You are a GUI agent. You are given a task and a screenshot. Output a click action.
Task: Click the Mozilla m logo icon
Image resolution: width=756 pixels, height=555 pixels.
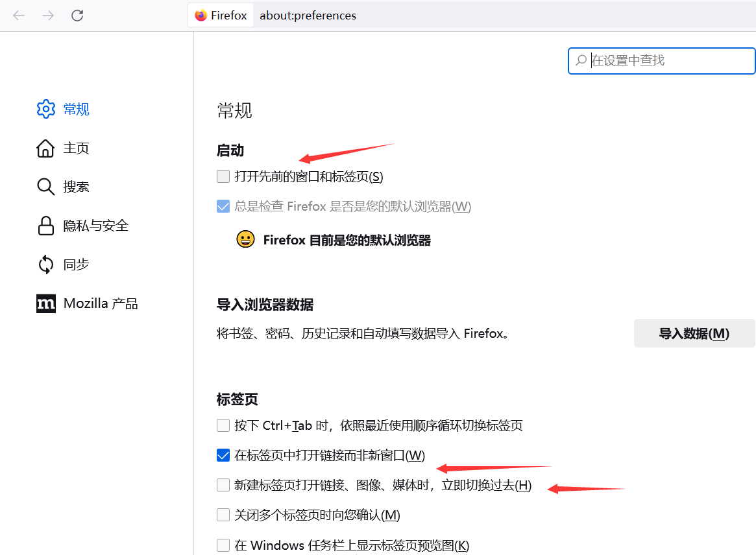point(46,303)
